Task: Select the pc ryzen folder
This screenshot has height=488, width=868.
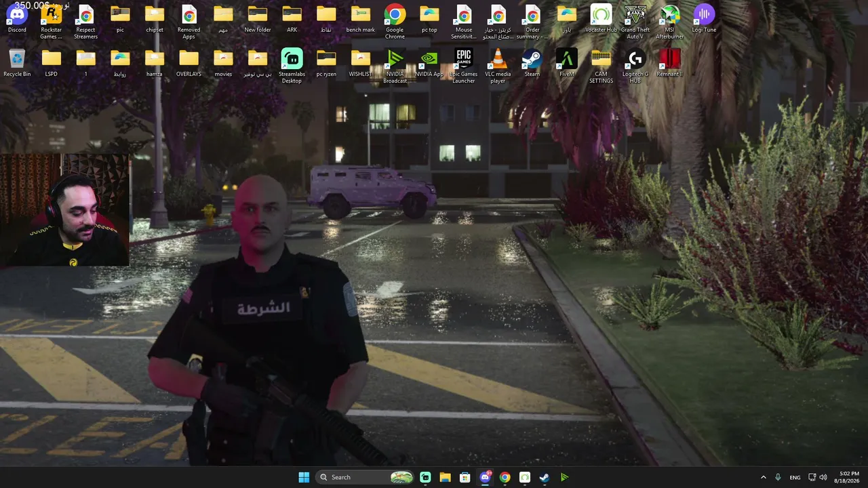Action: [x=326, y=63]
